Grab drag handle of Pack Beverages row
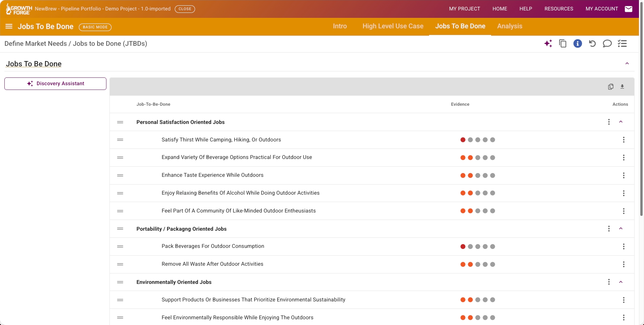The height and width of the screenshot is (325, 644). pyautogui.click(x=120, y=247)
